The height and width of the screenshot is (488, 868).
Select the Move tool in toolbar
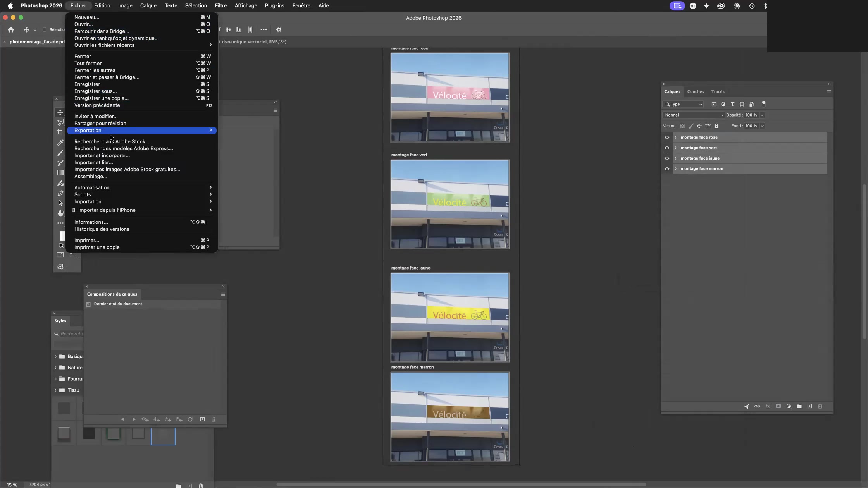tap(60, 112)
